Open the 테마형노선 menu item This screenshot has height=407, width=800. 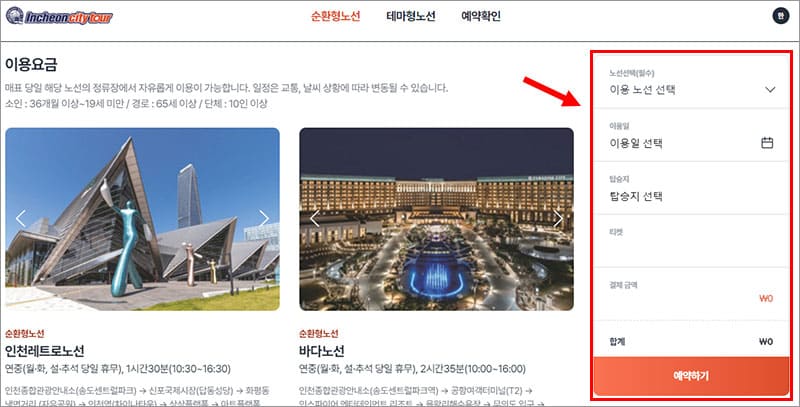411,16
